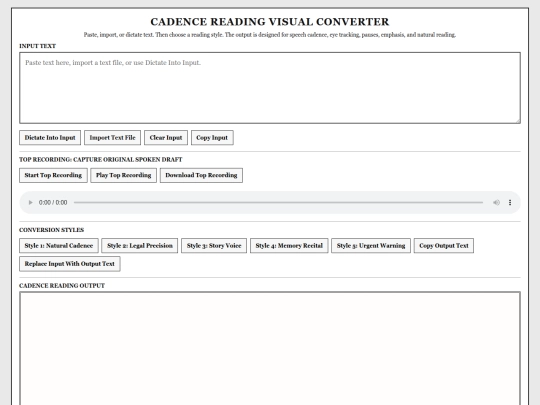Copy the input using Copy Input
This screenshot has height=405, width=540.
212,138
